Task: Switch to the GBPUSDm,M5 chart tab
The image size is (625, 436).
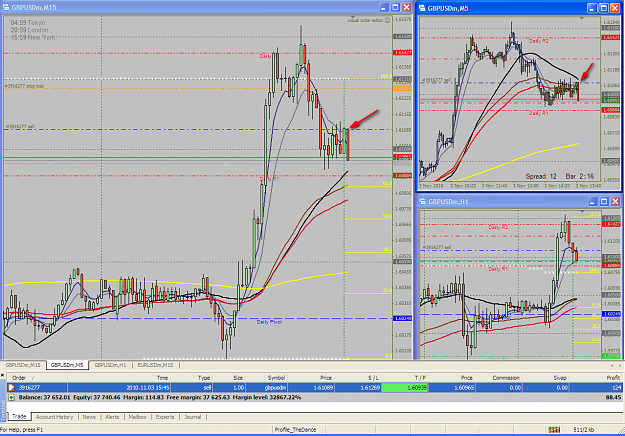Action: 67,365
